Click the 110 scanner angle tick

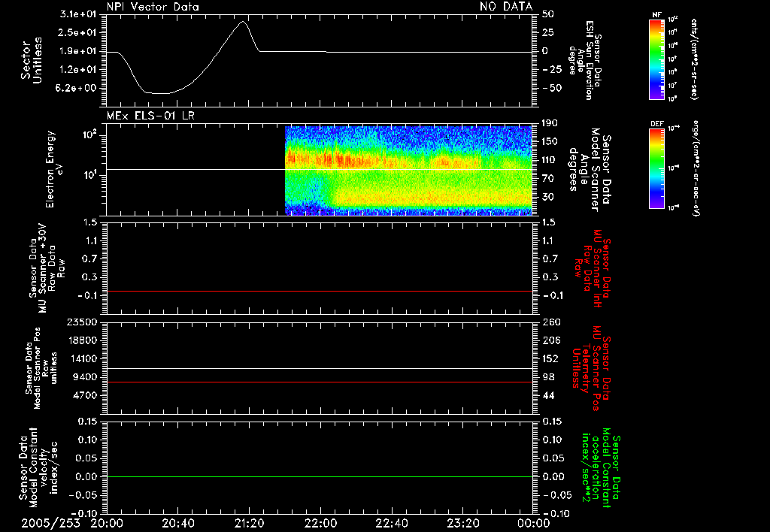550,160
